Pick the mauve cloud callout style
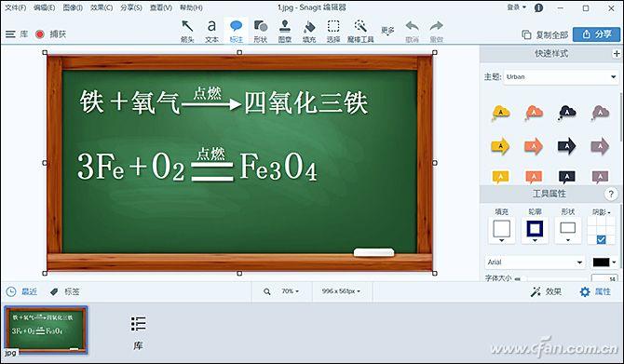The image size is (624, 364). coord(600,113)
